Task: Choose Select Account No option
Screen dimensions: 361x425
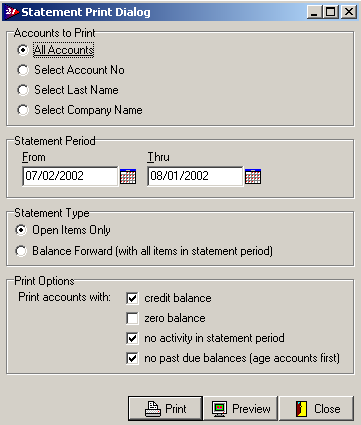Action: [x=23, y=70]
